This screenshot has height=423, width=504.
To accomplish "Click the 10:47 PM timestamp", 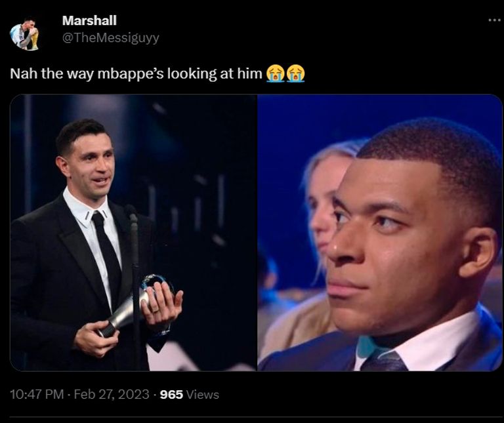I will 37,394.
